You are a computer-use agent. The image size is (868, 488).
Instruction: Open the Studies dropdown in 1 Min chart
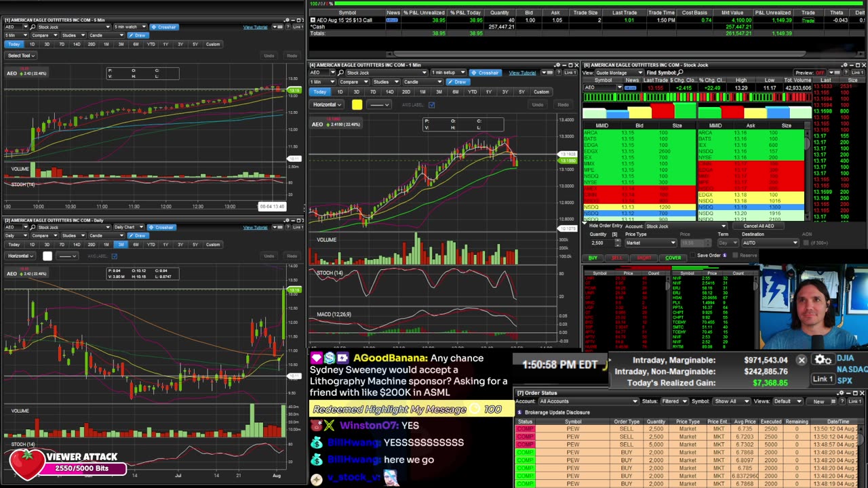[x=386, y=82]
